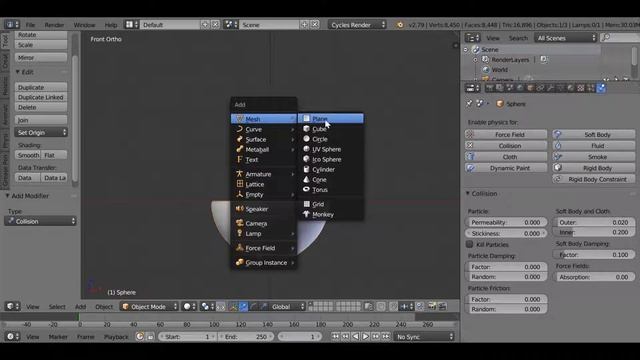Click the Lattice icon in Add menu
This screenshot has width=640, height=360.
coord(240,184)
